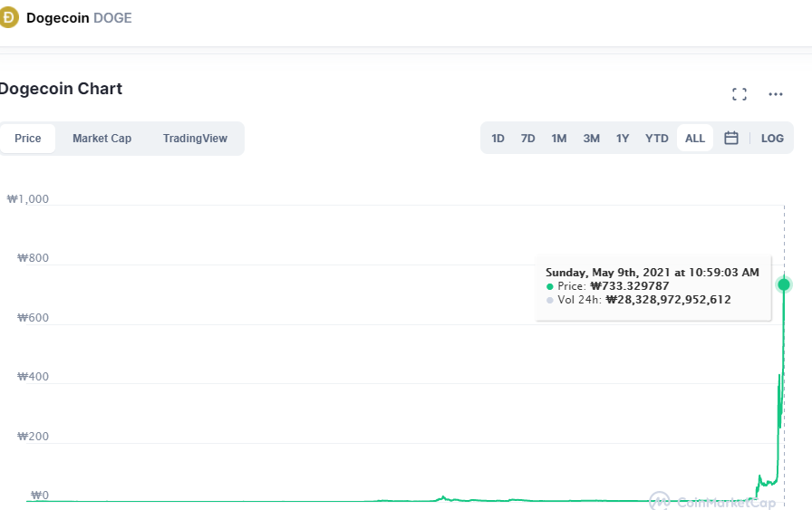Screen dimensions: 812x510
Task: Open the calendar date range picker
Action: (x=730, y=139)
